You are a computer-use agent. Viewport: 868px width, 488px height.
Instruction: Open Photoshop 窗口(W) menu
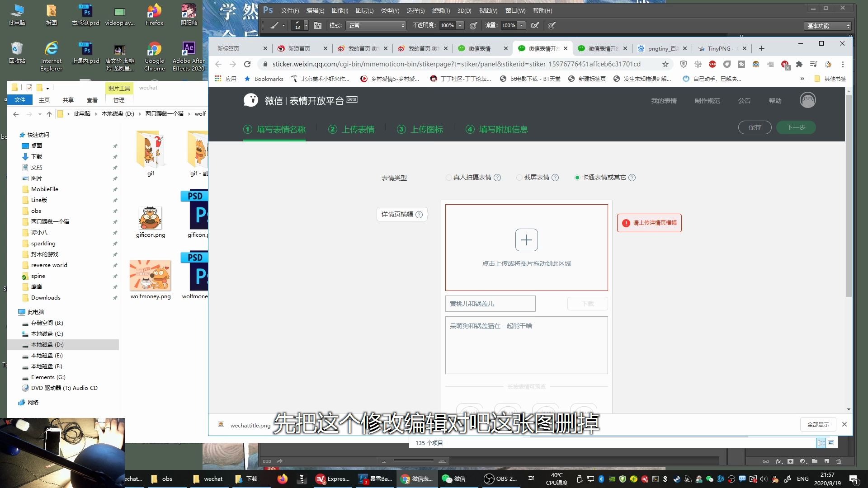(x=515, y=10)
